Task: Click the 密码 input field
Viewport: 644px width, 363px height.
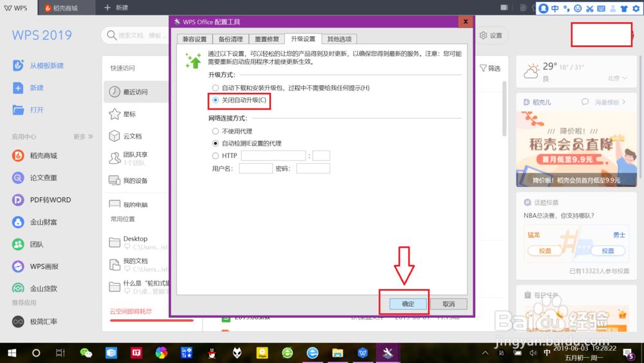Action: tap(313, 168)
